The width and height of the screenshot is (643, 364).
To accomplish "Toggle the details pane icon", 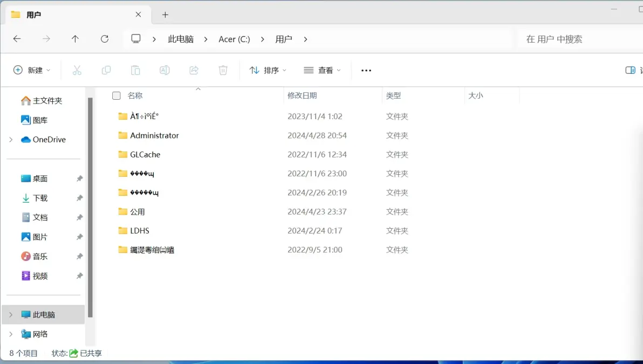I will click(x=630, y=71).
